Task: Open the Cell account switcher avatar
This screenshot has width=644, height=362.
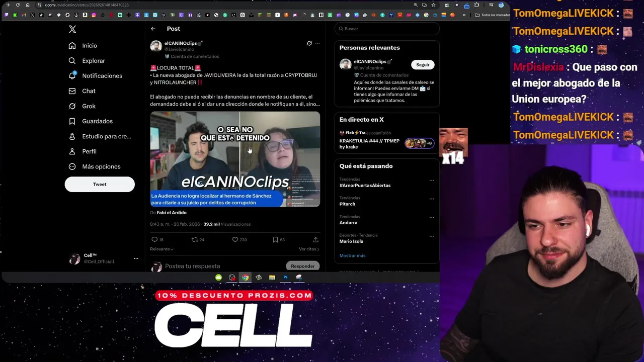Action: point(74,259)
